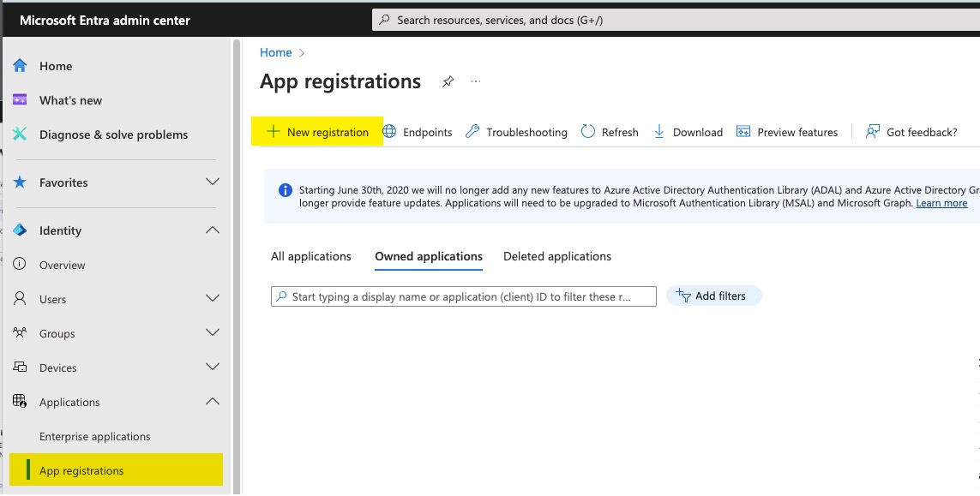Expand the Users menu chevron

pyautogui.click(x=213, y=299)
